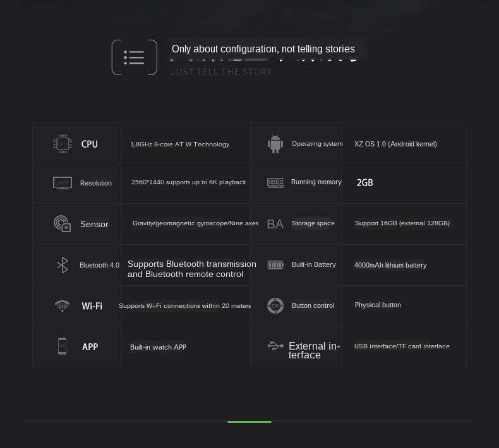
Task: Click the Sensor icon
Action: 62,223
